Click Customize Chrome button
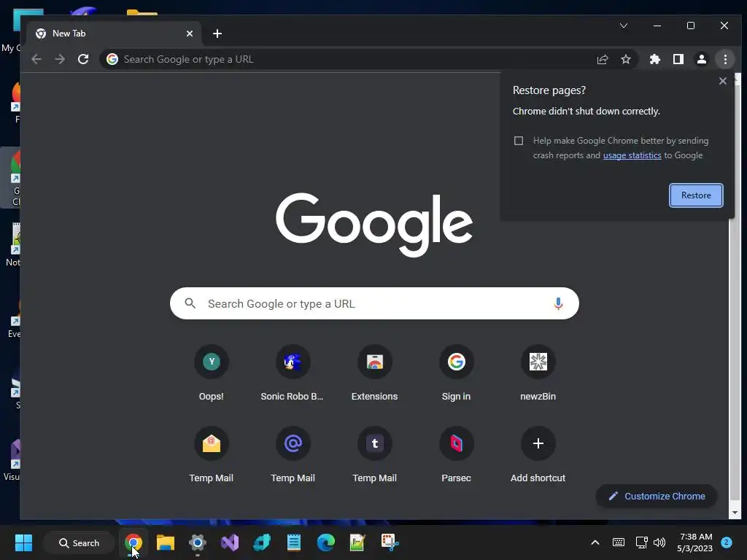The height and width of the screenshot is (560, 747). click(x=657, y=496)
